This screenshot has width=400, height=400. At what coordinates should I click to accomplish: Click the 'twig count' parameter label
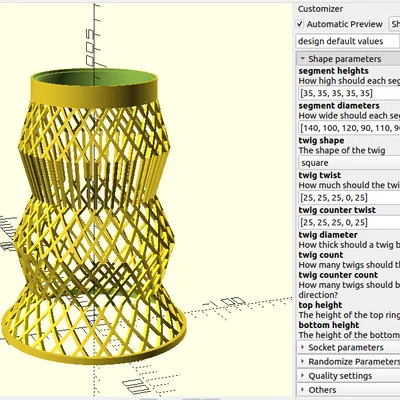(x=321, y=255)
